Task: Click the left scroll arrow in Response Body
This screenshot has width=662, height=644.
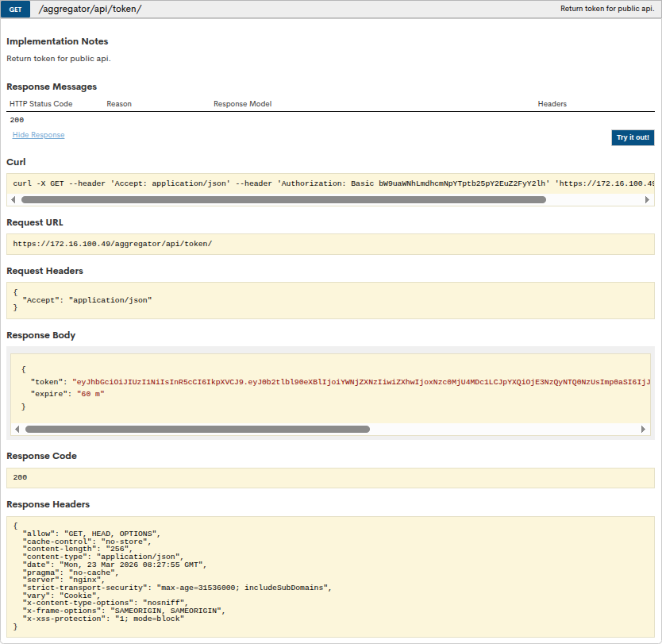Action: pos(17,429)
